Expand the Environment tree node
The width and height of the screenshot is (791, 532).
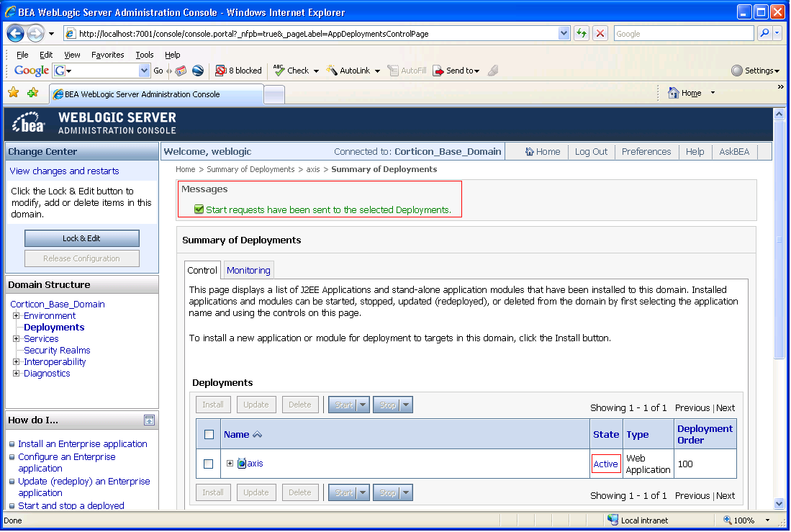[x=16, y=316]
